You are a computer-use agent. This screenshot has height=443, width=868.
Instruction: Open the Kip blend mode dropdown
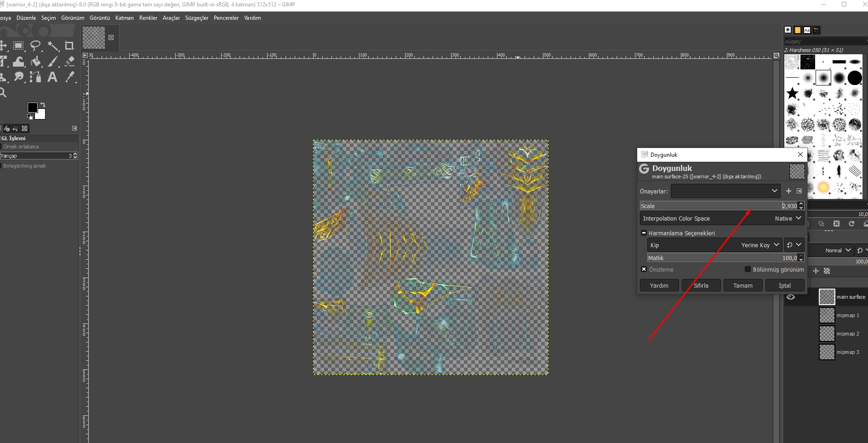click(x=714, y=245)
